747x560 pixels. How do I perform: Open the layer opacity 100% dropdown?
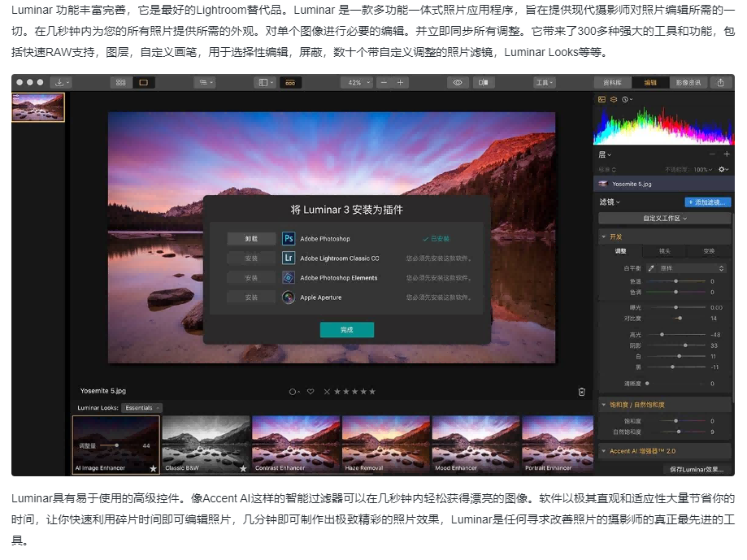tap(703, 170)
